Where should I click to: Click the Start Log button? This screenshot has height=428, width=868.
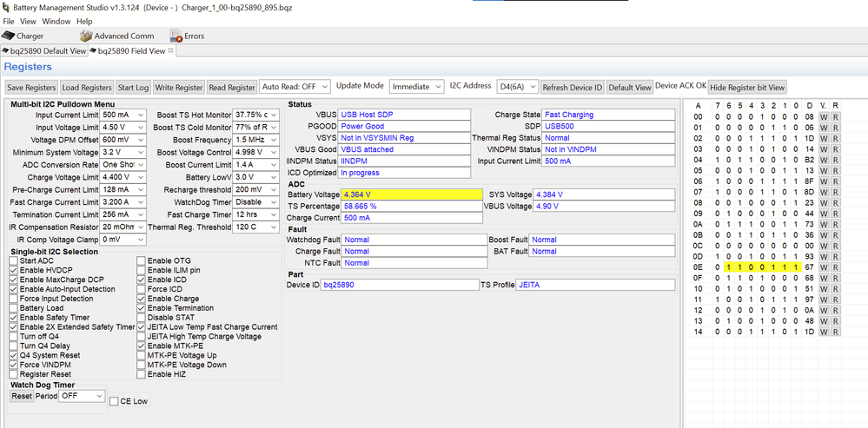[x=134, y=88]
